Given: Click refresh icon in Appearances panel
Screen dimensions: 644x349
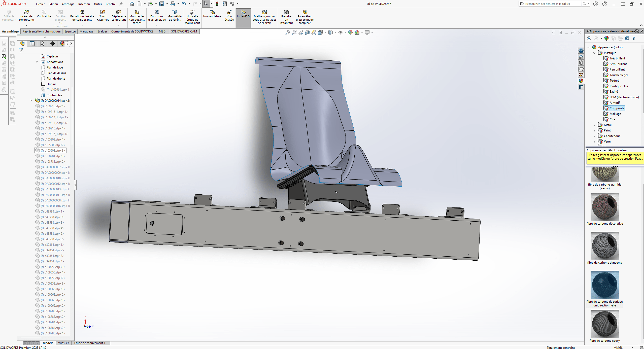Looking at the screenshot, I should tap(627, 38).
